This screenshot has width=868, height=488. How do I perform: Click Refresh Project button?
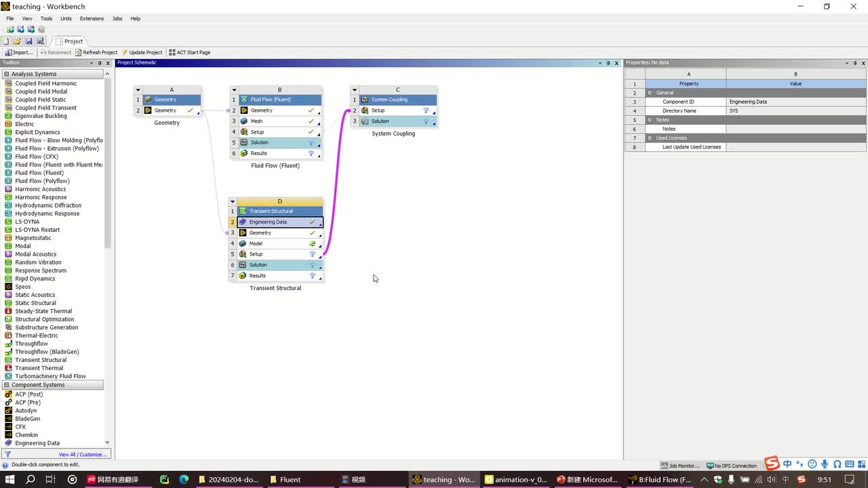(96, 52)
